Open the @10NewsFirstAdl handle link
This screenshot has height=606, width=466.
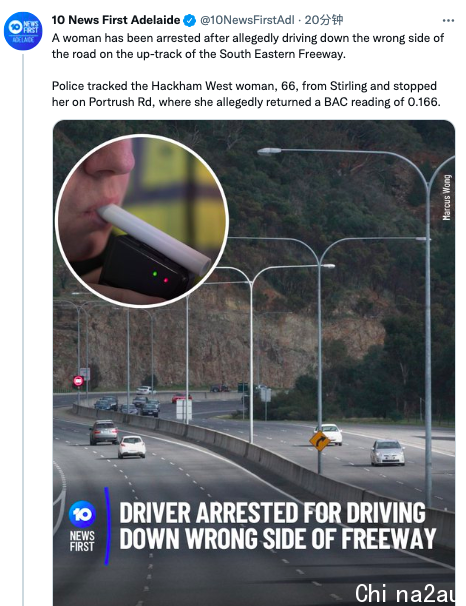(x=247, y=20)
